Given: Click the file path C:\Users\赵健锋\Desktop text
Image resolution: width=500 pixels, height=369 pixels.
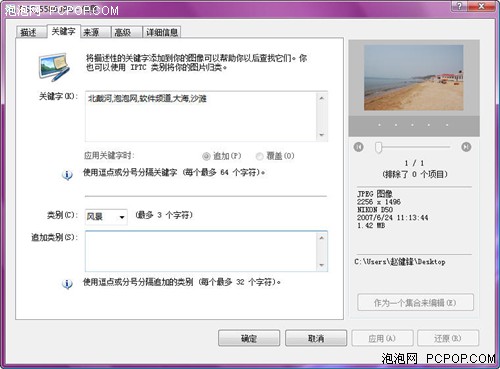Looking at the screenshot, I should 400,262.
